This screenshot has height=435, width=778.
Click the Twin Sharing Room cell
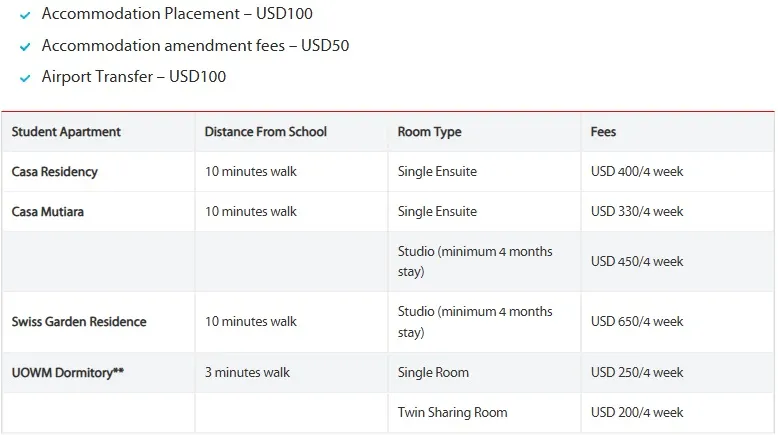(x=452, y=413)
